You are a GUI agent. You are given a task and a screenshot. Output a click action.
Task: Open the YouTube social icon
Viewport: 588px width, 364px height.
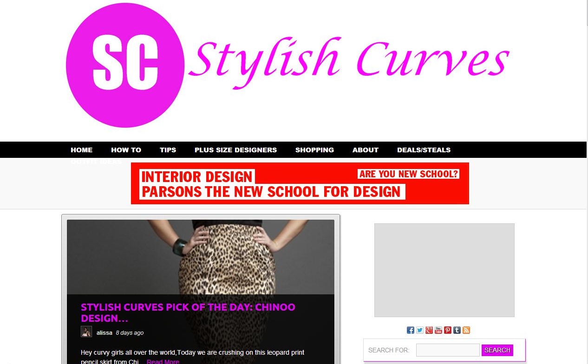[438, 330]
